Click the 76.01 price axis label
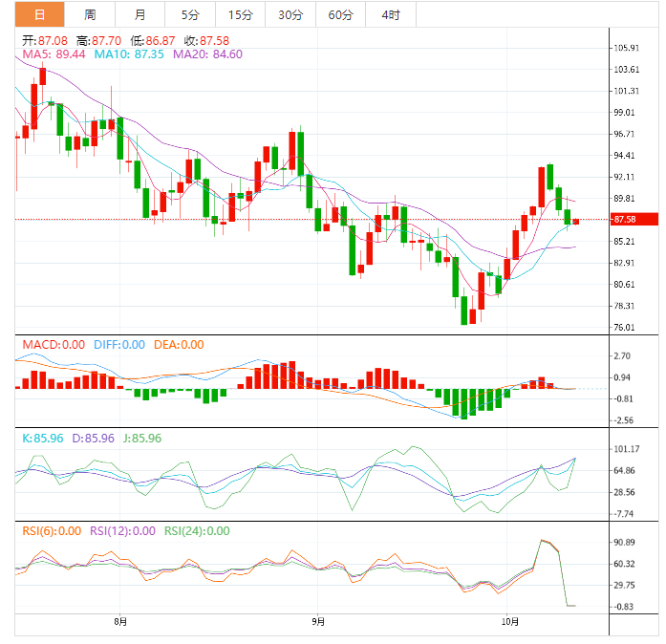Image resolution: width=666 pixels, height=644 pixels. pyautogui.click(x=624, y=327)
